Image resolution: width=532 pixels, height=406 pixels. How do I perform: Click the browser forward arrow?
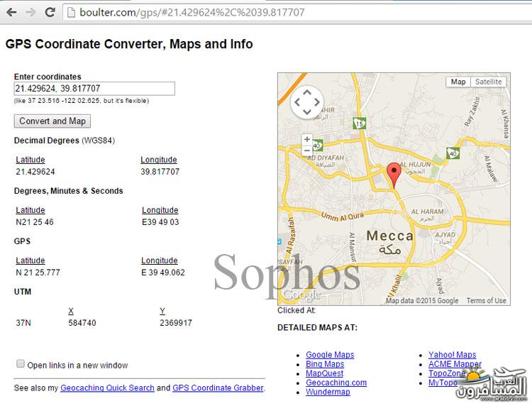tap(31, 13)
